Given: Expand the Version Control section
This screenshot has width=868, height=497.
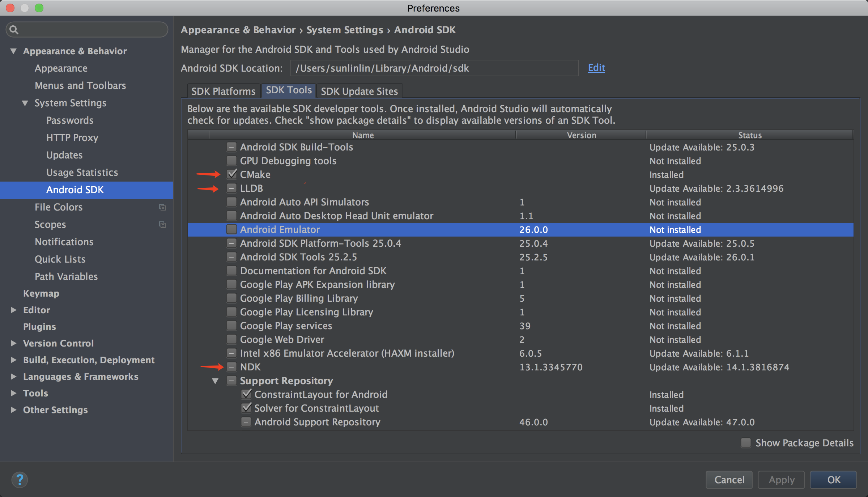Looking at the screenshot, I should coord(13,343).
